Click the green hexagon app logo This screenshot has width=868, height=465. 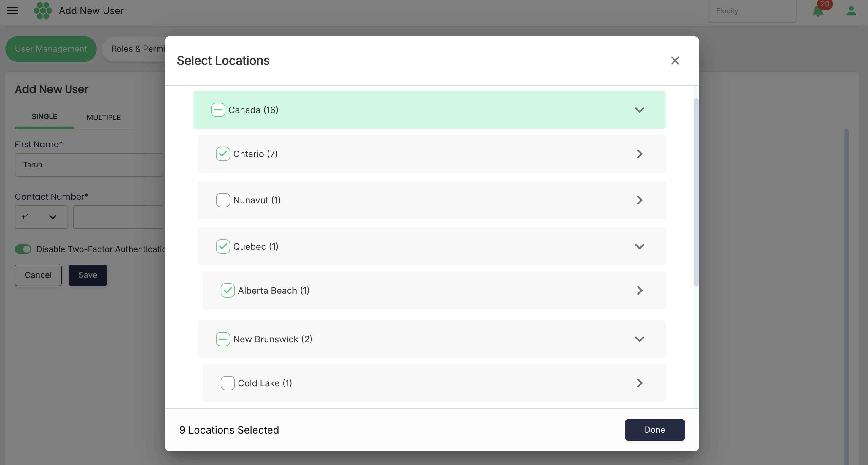click(43, 11)
